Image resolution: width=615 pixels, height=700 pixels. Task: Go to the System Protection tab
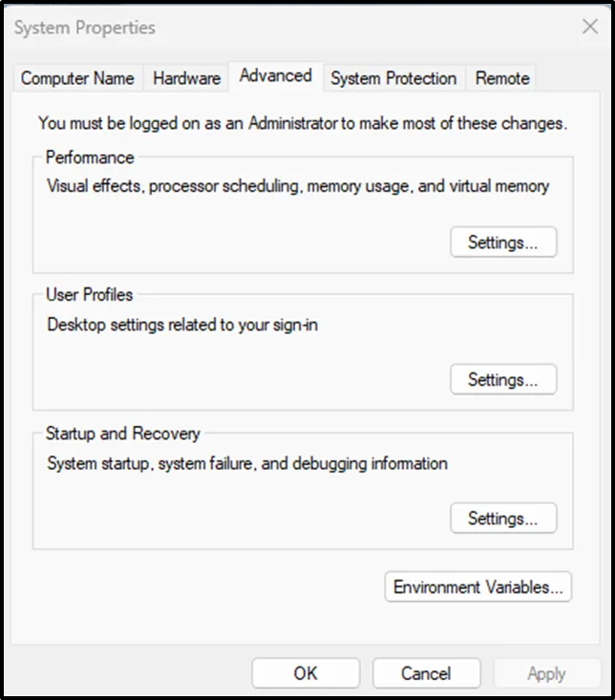click(393, 78)
